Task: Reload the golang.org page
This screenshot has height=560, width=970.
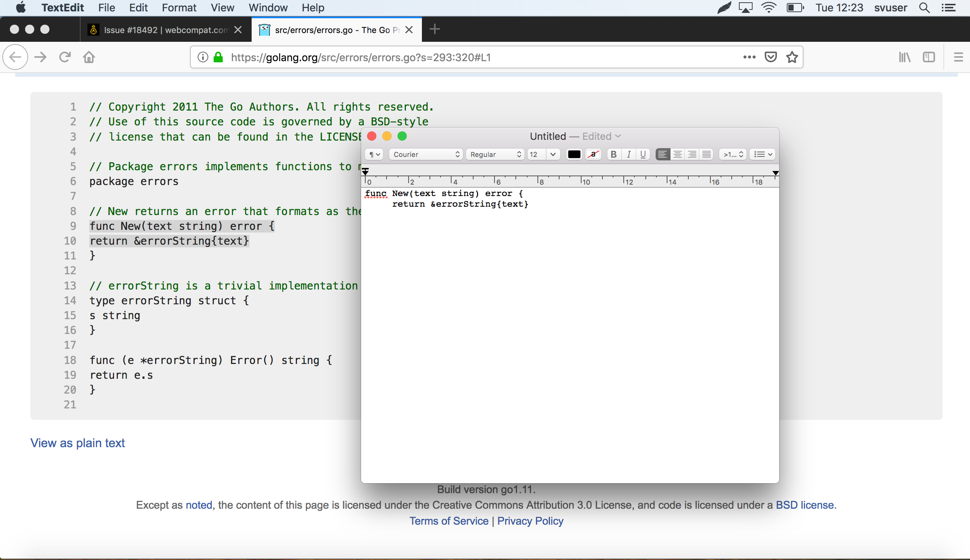Action: [65, 57]
